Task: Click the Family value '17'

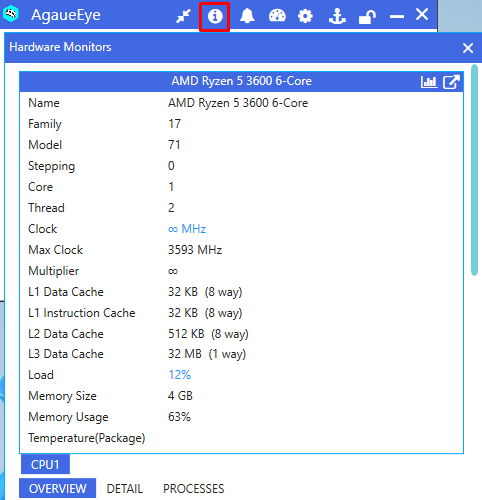Action: 174,124
